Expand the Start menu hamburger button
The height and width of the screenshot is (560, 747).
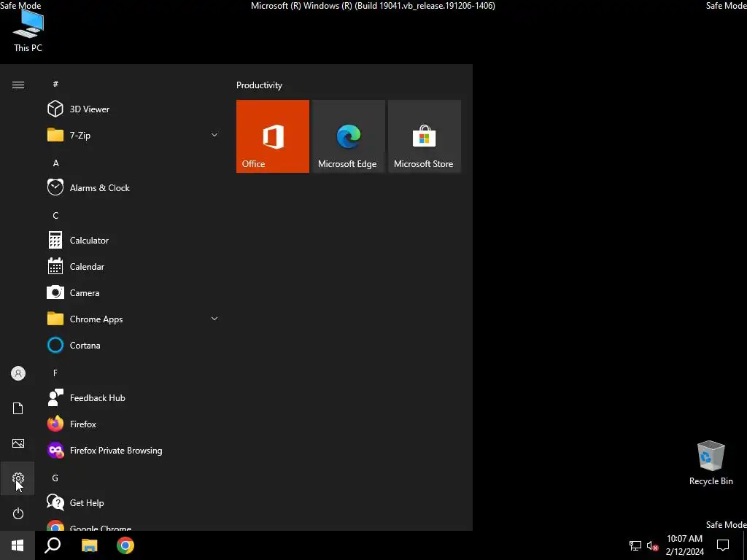point(18,85)
